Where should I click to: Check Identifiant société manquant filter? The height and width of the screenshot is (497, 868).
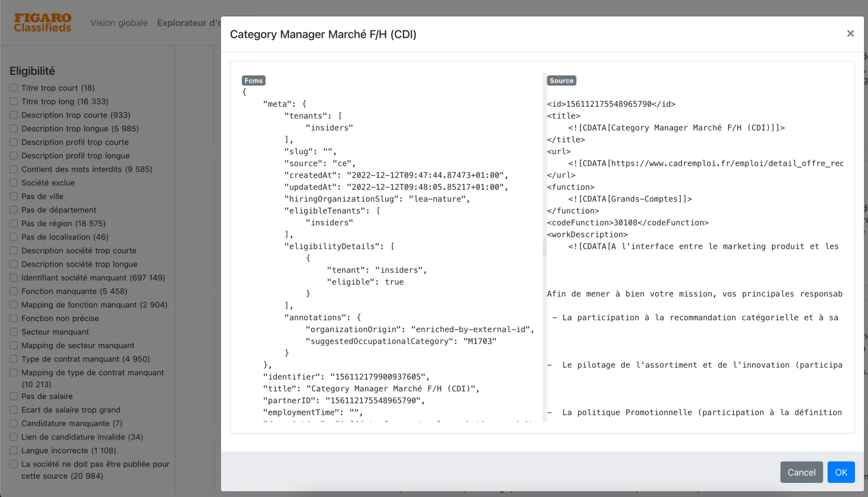14,277
